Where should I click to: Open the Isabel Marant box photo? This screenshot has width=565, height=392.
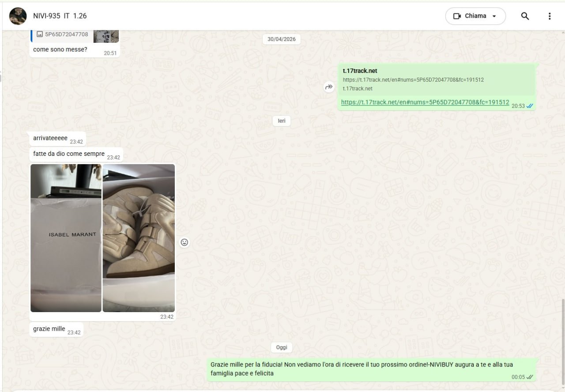coord(66,238)
